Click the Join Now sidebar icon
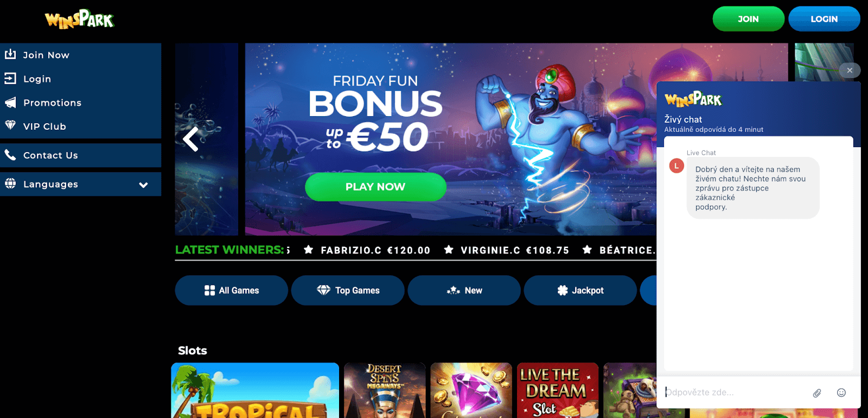The image size is (868, 418). pos(10,54)
